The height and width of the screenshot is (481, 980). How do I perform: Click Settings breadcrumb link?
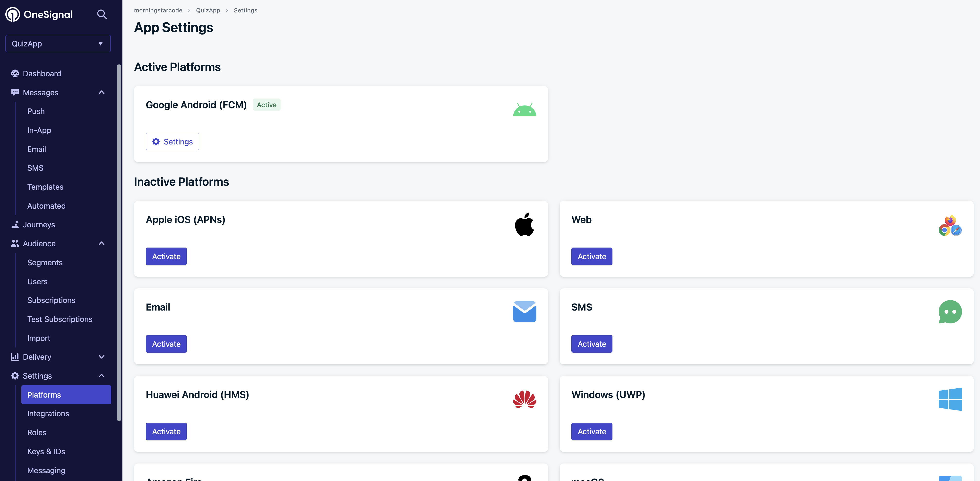pyautogui.click(x=245, y=10)
